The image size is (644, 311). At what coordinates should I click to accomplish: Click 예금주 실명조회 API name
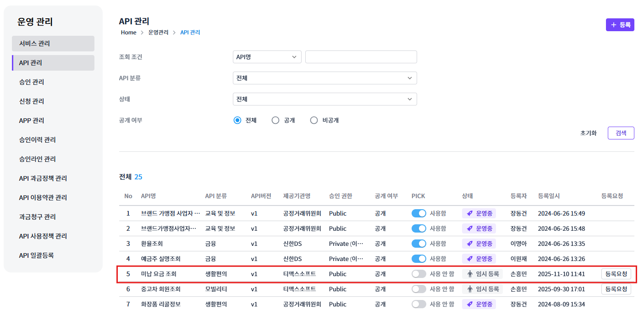[x=160, y=259]
